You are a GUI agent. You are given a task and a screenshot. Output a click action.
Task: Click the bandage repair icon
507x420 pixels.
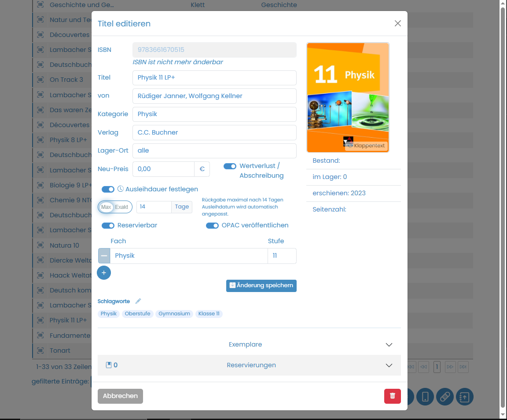[x=445, y=396]
